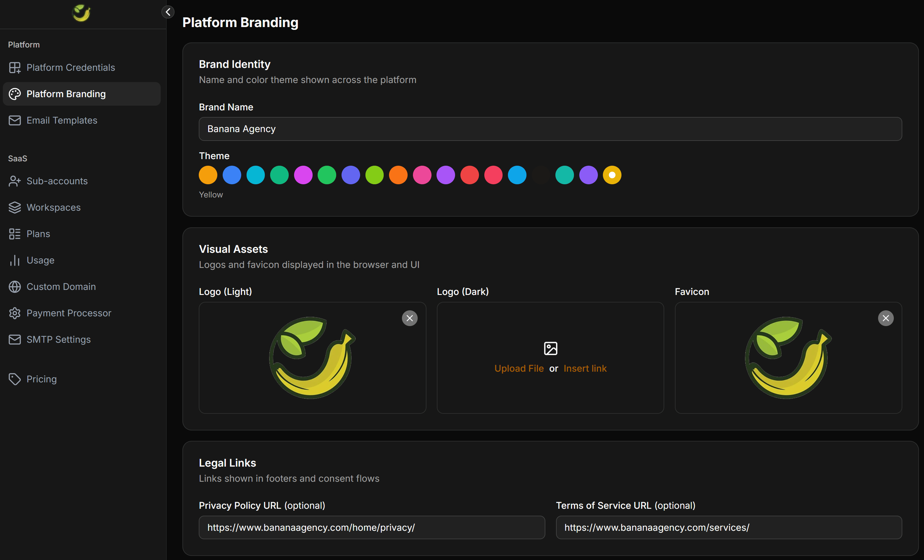Image resolution: width=924 pixels, height=560 pixels.
Task: Remove the Logo (Light) image
Action: [409, 318]
